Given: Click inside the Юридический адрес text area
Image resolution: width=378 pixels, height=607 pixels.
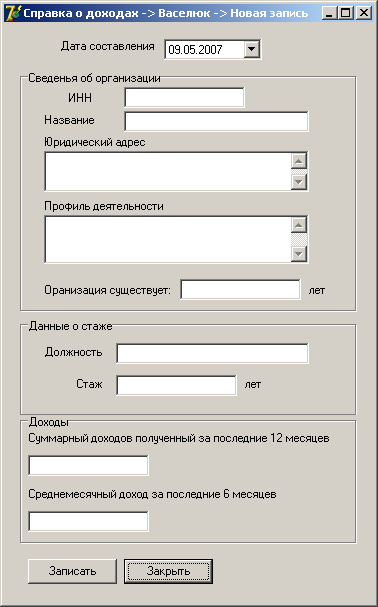Looking at the screenshot, I should (x=168, y=171).
